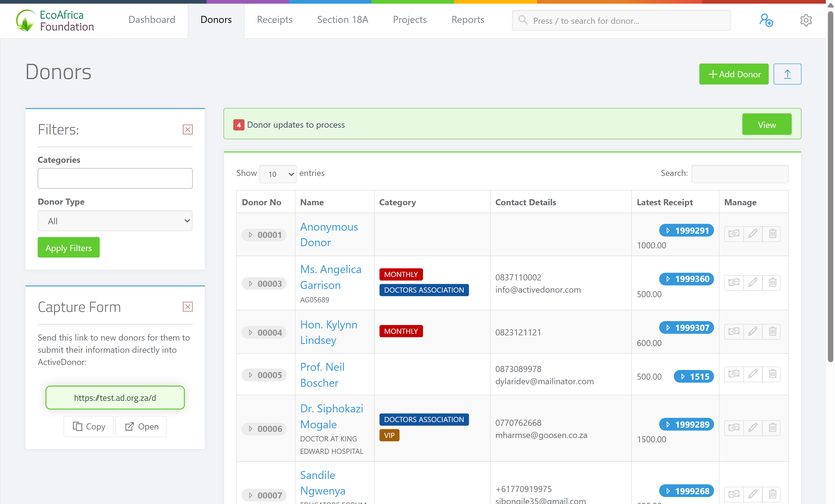
Task: Expand donor row 00004
Action: tap(264, 333)
